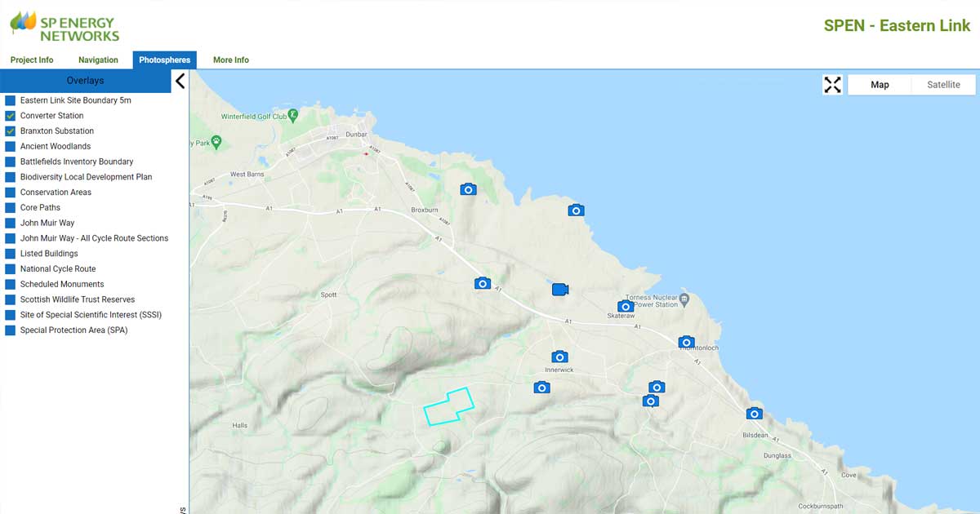
Task: Switch to the Navigation tab
Action: pyautogui.click(x=98, y=60)
